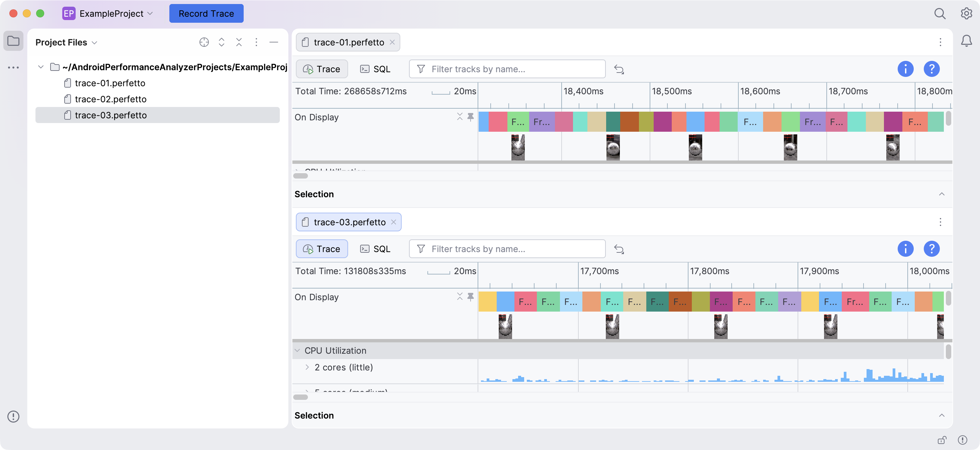The height and width of the screenshot is (450, 980).
Task: Toggle pin on trace-01 On Display track
Action: pos(471,117)
